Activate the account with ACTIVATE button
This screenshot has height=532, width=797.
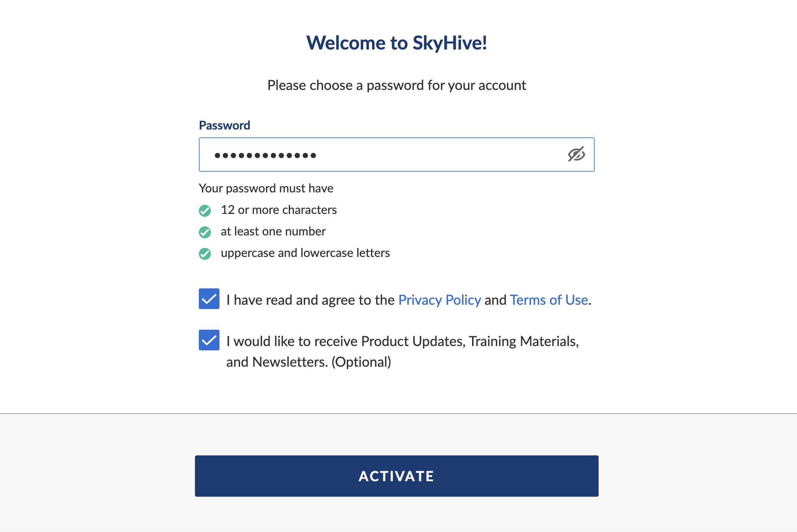(396, 476)
